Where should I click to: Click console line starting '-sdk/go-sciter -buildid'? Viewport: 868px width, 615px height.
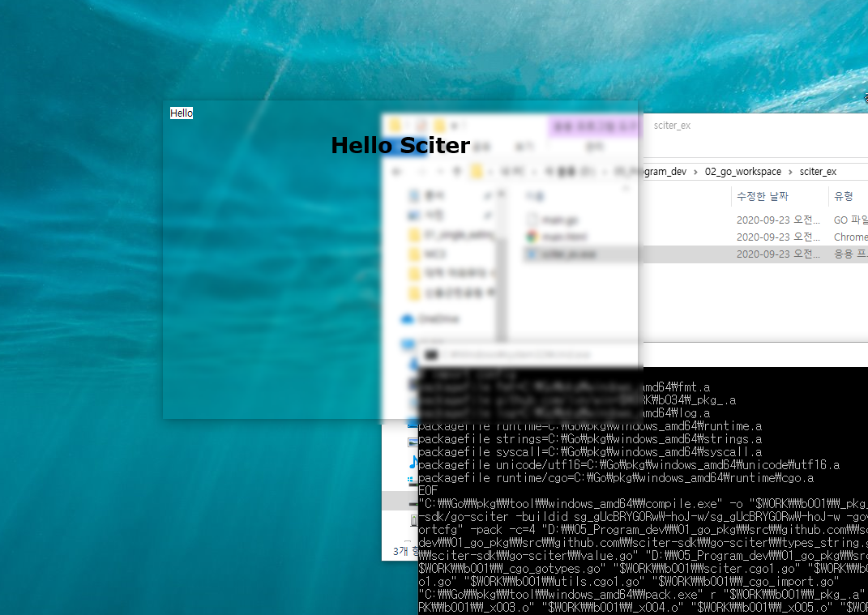coord(643,517)
